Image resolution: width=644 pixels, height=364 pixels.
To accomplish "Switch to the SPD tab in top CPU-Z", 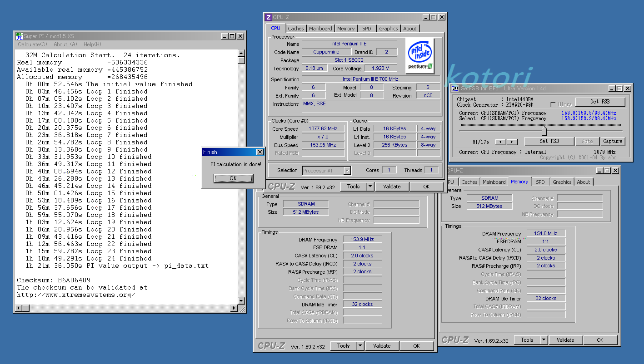I will point(367,29).
